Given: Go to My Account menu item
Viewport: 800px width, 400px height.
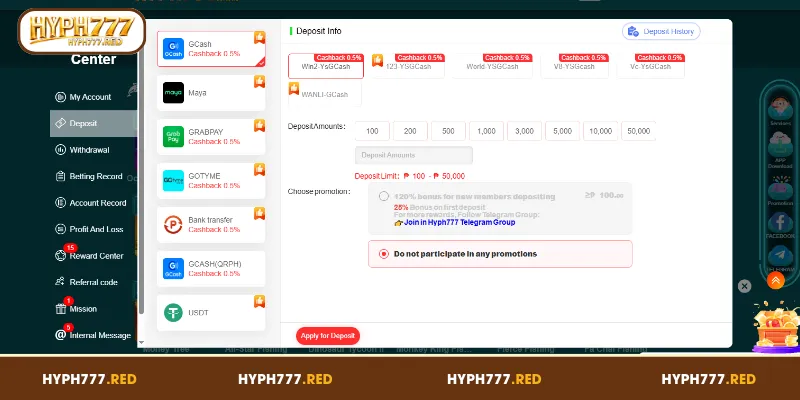Looking at the screenshot, I should 90,97.
